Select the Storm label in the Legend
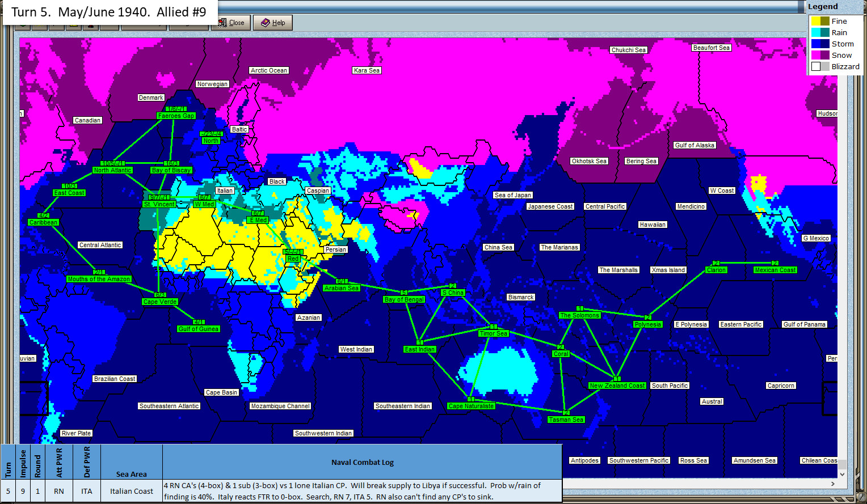This screenshot has width=867, height=504. pos(843,44)
